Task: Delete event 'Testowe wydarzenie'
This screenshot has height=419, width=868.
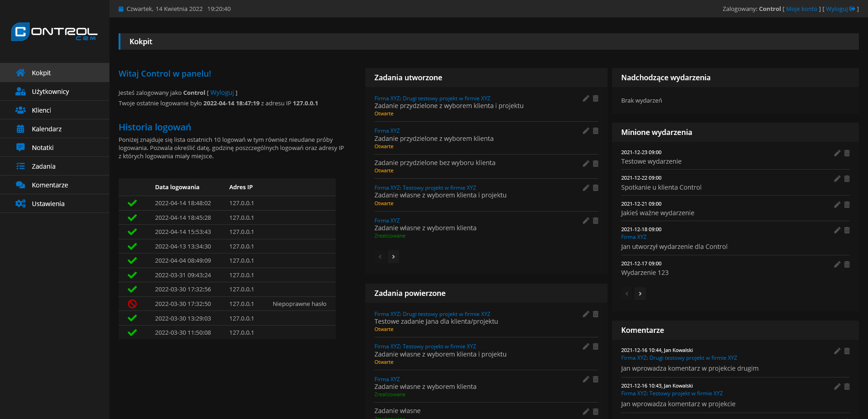Action: click(847, 153)
